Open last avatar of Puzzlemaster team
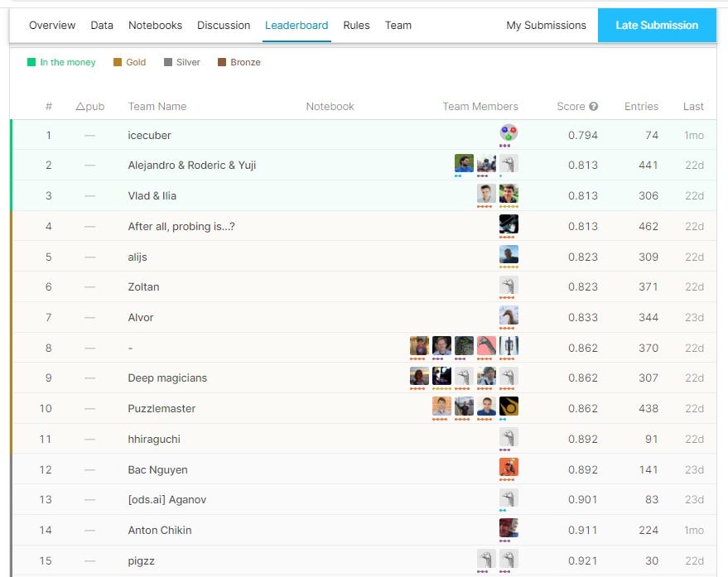The image size is (728, 577). pyautogui.click(x=509, y=406)
